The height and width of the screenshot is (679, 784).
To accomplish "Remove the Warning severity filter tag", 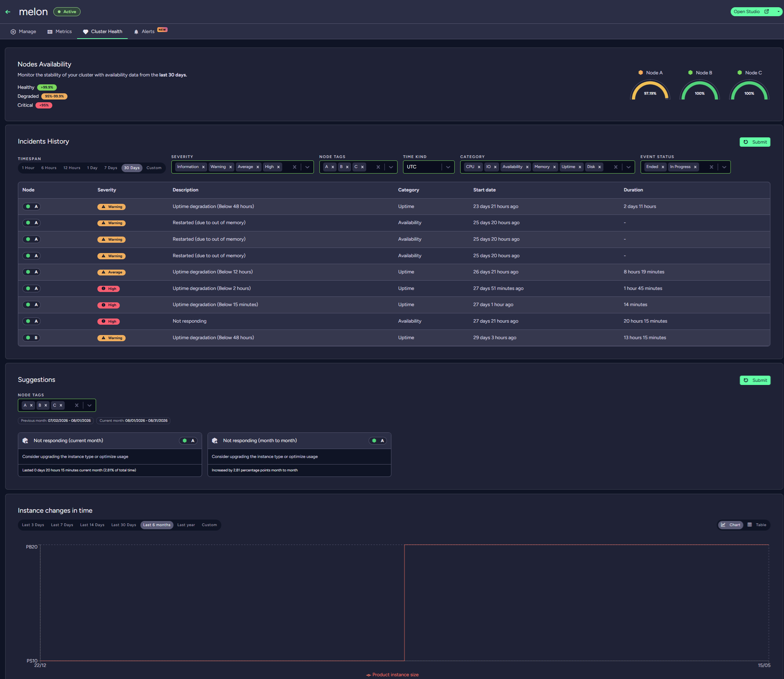I will [x=230, y=167].
